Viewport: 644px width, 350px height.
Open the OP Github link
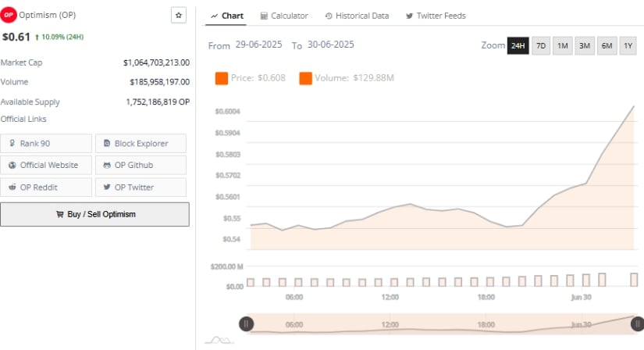pos(141,165)
